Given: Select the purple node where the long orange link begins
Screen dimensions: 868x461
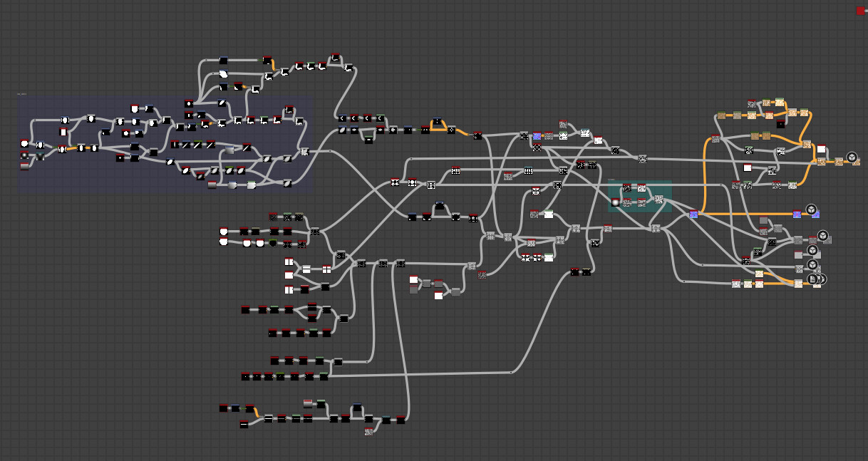Looking at the screenshot, I should click(x=693, y=214).
